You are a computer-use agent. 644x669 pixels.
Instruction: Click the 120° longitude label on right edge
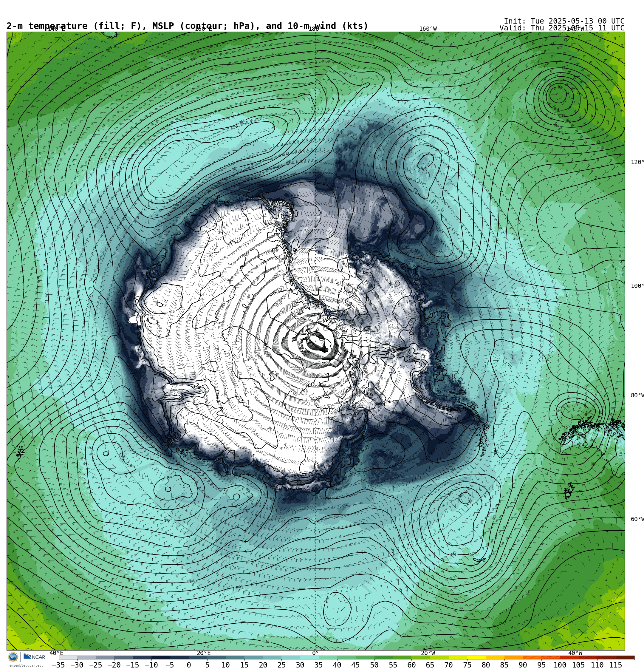click(x=637, y=162)
